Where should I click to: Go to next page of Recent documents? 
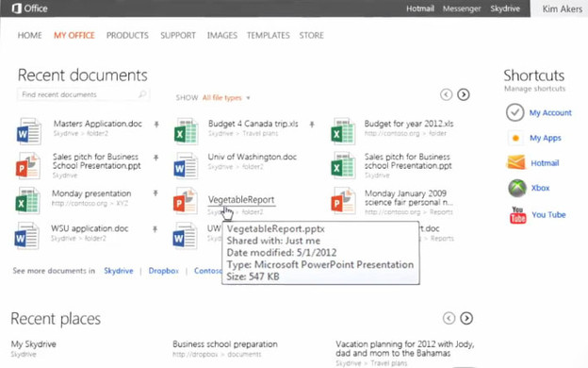463,94
